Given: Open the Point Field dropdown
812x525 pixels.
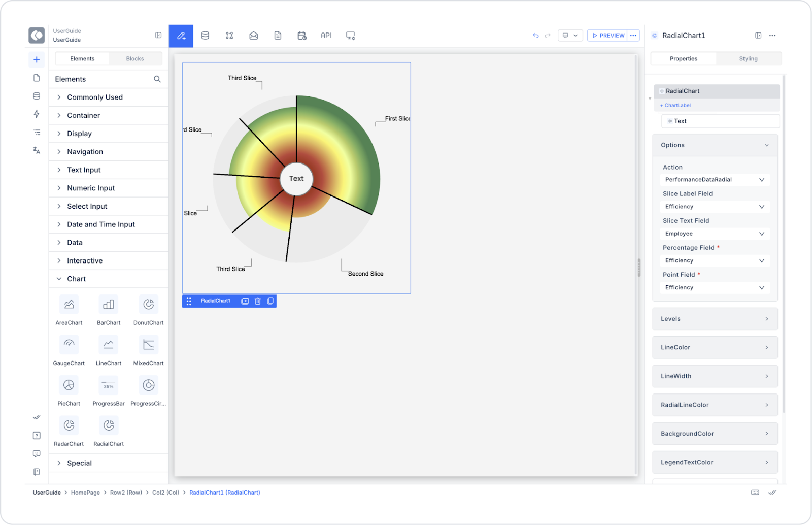Looking at the screenshot, I should [715, 287].
